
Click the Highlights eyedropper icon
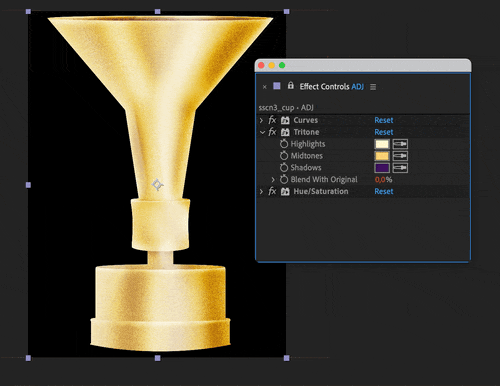(400, 144)
